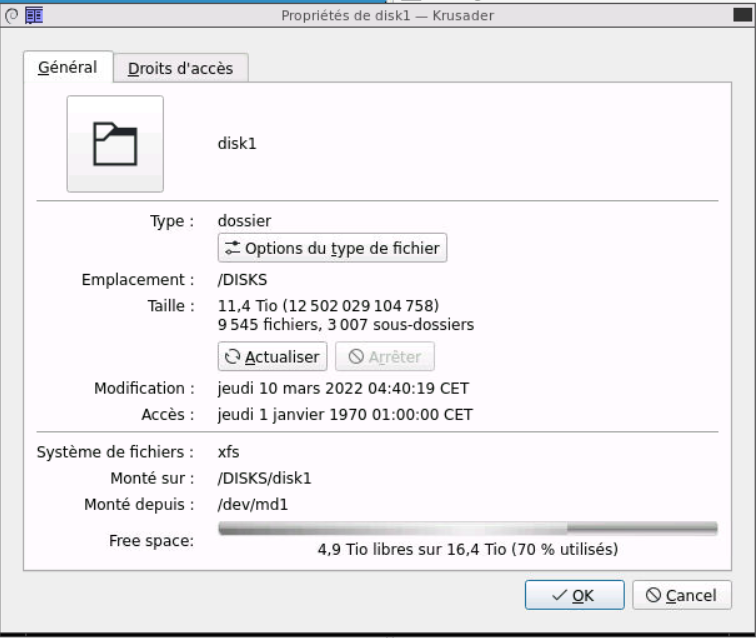This screenshot has height=638, width=756.
Task: Click the modification date jeudi 10 mars 2022
Action: click(343, 388)
